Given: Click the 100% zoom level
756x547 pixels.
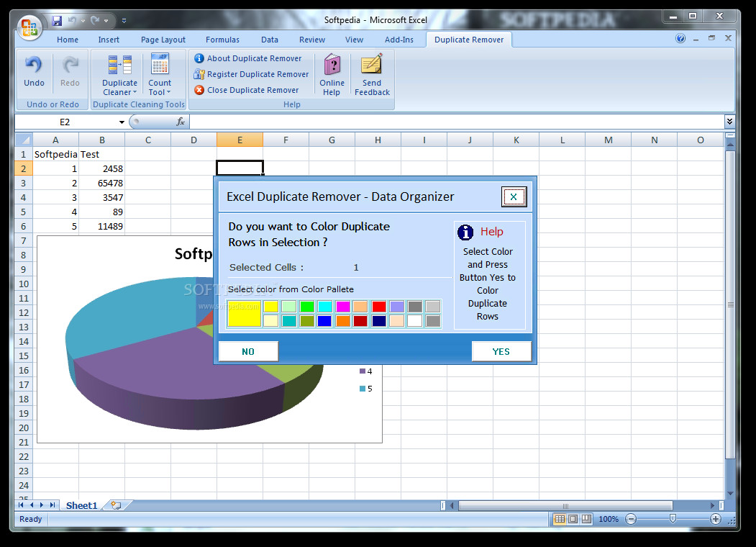Looking at the screenshot, I should 609,519.
